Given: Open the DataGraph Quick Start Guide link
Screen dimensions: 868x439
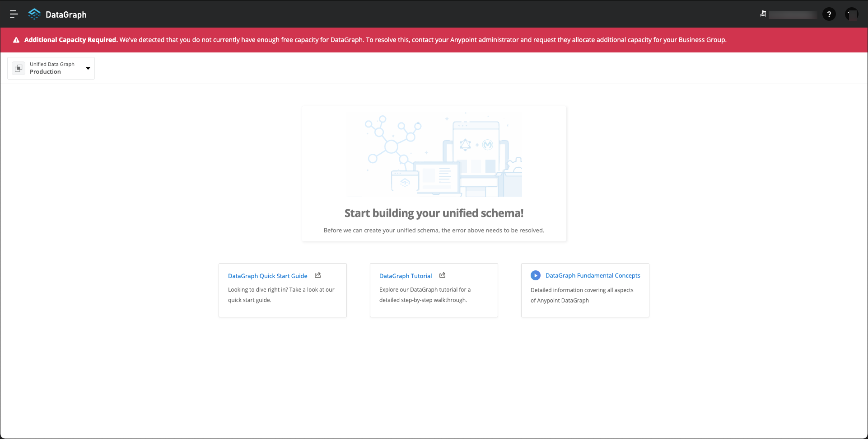Looking at the screenshot, I should click(267, 276).
